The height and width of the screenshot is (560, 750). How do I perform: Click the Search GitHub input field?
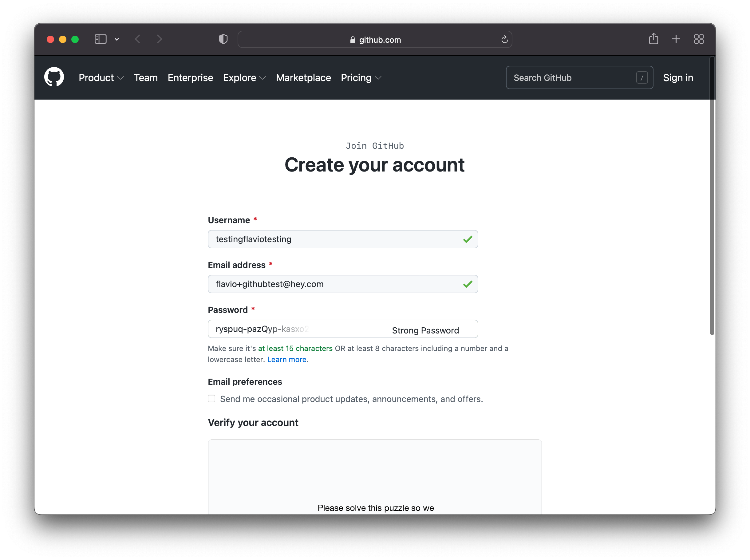pos(578,78)
